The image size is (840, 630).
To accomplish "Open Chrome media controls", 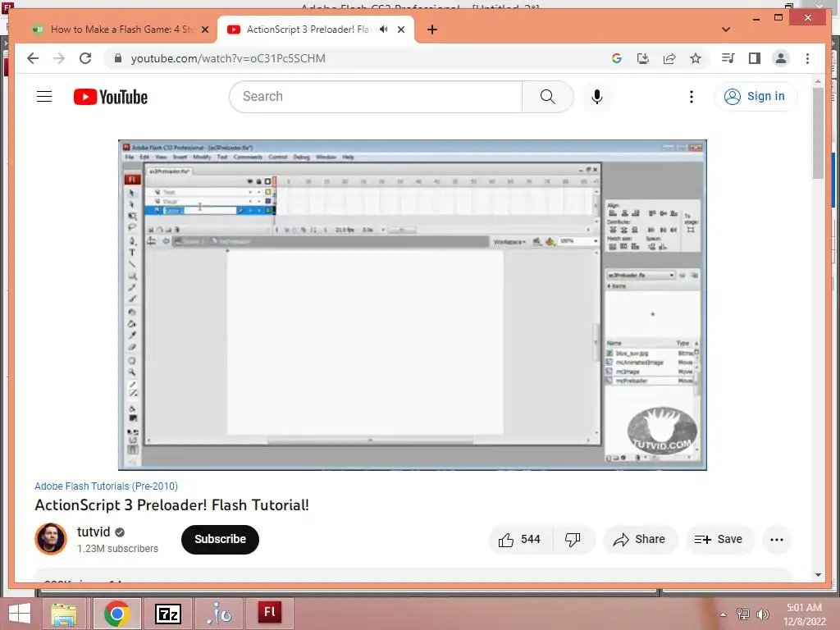I will (x=728, y=58).
